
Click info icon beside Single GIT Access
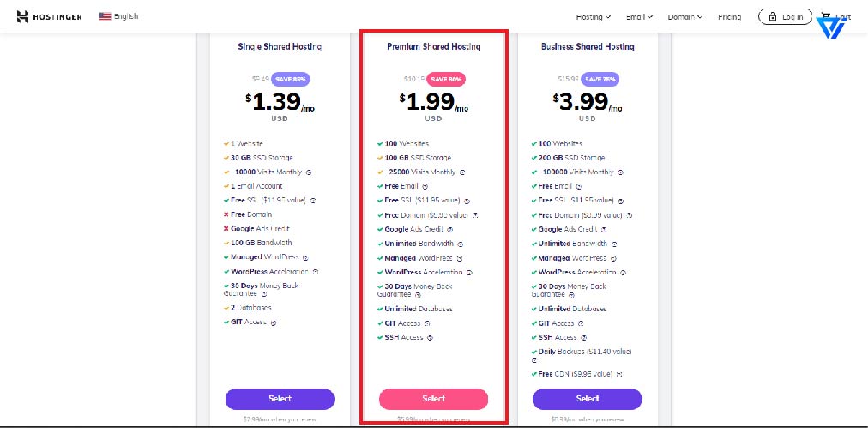[x=274, y=323]
